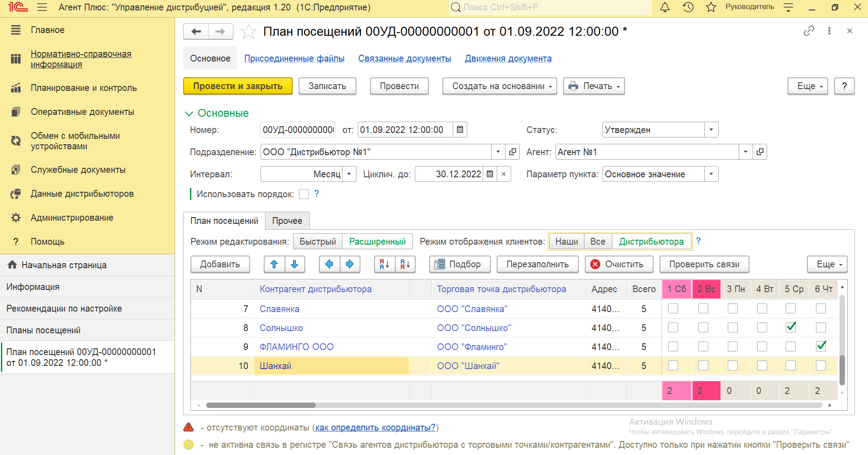Open Связанные документы tab
The image size is (868, 455).
pos(405,58)
